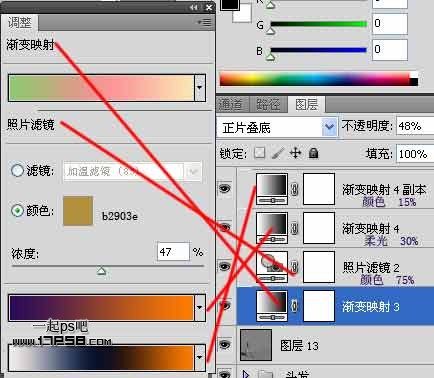Screen dimensions: 434x378
Task: Expand the purple-orange gradient picker dropdown arrow
Action: pyautogui.click(x=199, y=308)
